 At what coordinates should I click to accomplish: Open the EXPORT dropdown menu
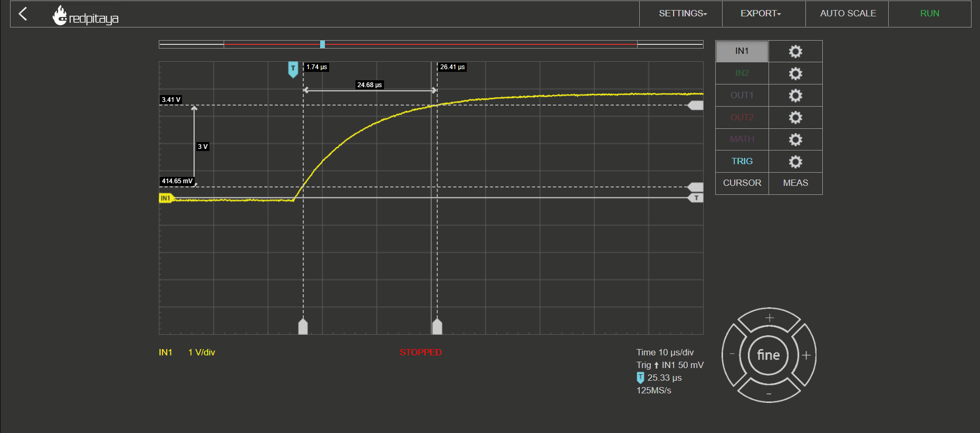tap(761, 14)
